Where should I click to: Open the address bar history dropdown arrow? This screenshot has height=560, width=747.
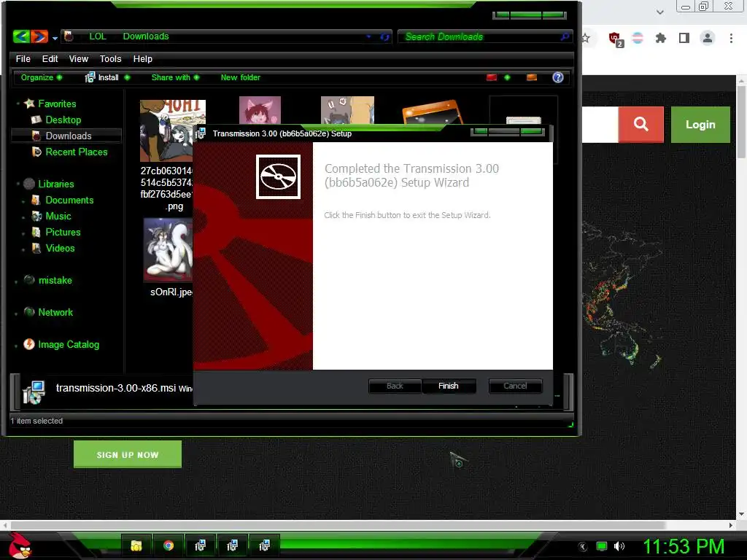pyautogui.click(x=368, y=36)
